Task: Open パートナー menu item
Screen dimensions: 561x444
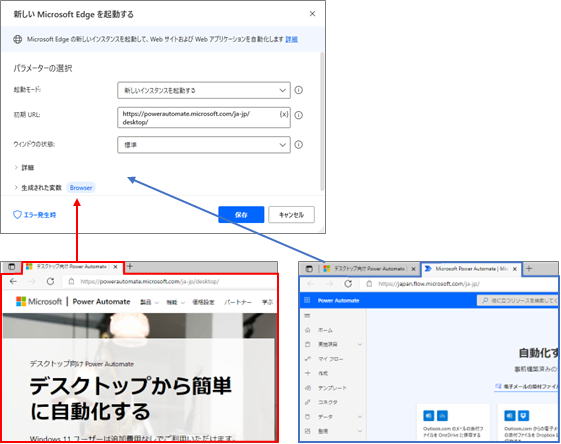Action: coord(238,302)
